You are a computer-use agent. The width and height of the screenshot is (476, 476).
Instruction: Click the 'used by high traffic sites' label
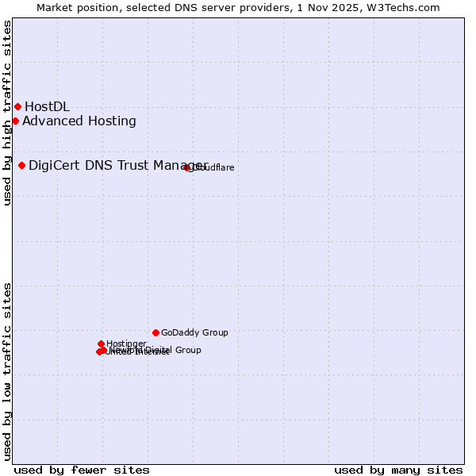7,113
